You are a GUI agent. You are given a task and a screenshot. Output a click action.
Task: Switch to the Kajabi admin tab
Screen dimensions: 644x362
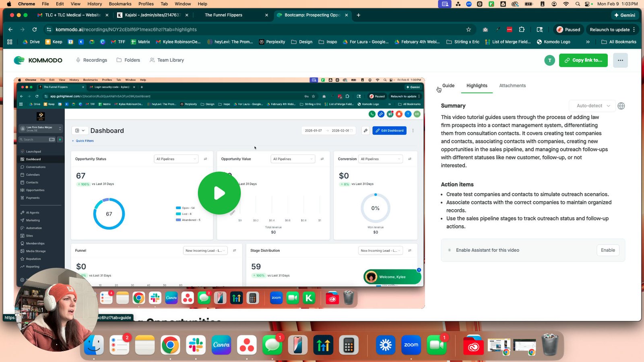pyautogui.click(x=153, y=15)
